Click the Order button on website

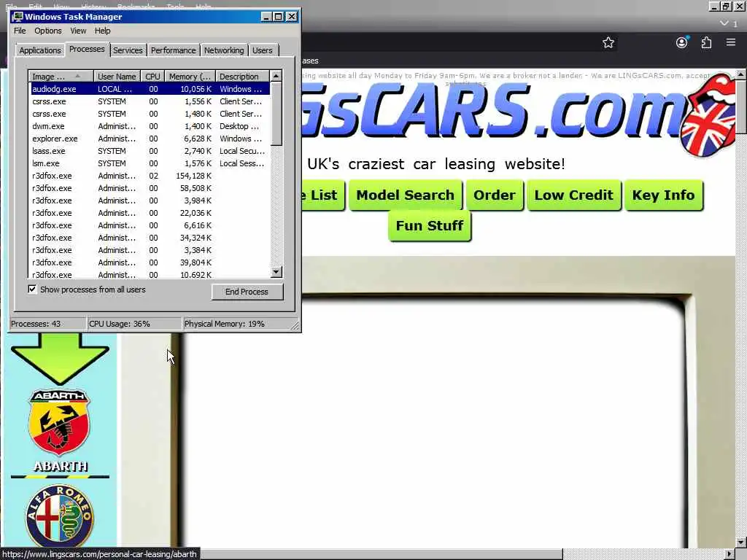tap(495, 195)
